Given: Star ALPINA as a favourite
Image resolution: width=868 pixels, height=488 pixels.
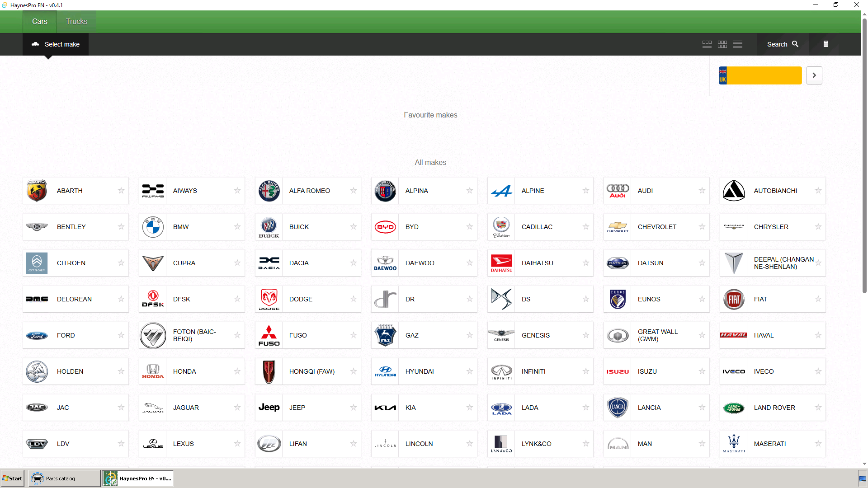Looking at the screenshot, I should [470, 191].
